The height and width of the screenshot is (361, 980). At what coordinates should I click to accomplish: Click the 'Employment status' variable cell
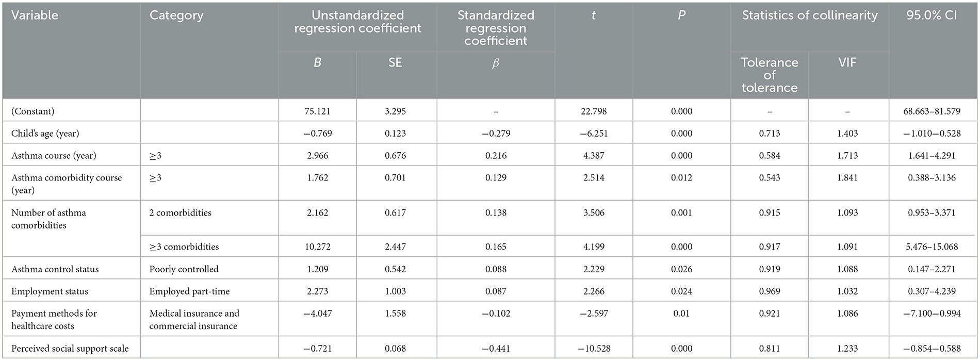pos(50,291)
